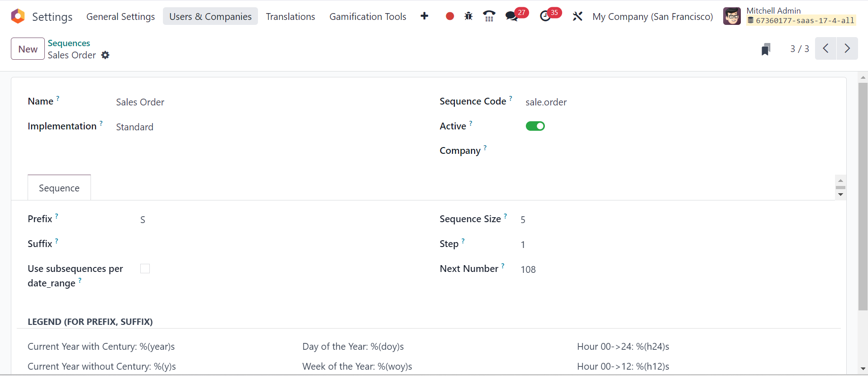Click the page vertical scrollbar thumb
Image resolution: width=868 pixels, height=376 pixels.
(x=863, y=196)
